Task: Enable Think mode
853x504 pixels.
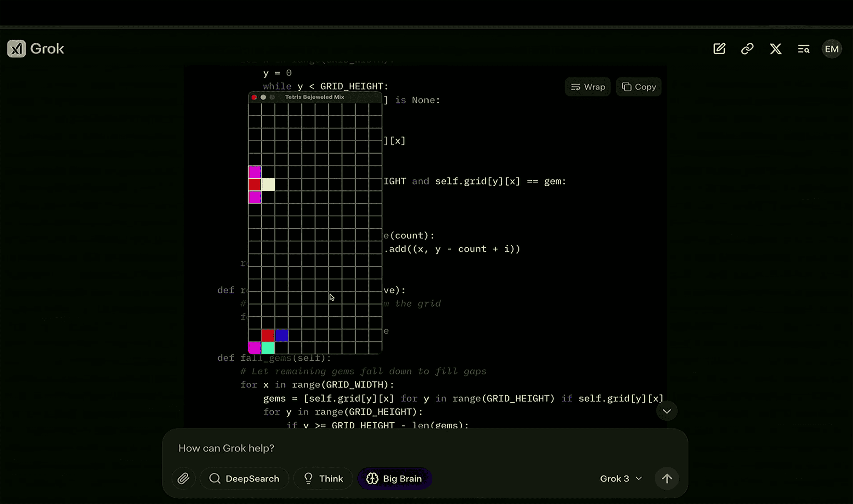Action: (323, 479)
